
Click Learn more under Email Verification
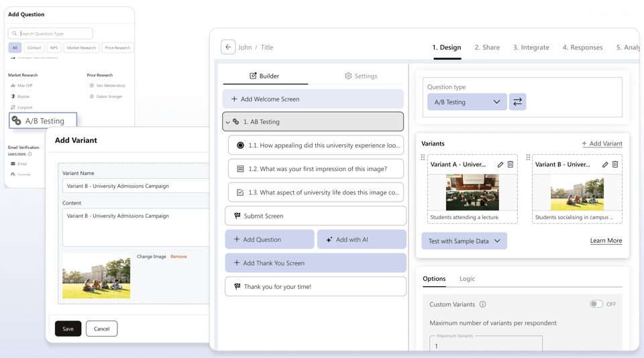17,154
